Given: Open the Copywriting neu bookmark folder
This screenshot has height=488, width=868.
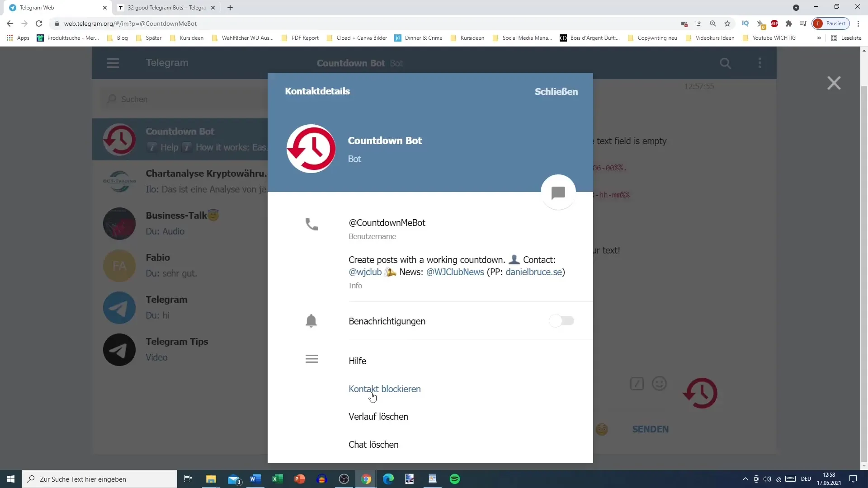Looking at the screenshot, I should pos(652,38).
